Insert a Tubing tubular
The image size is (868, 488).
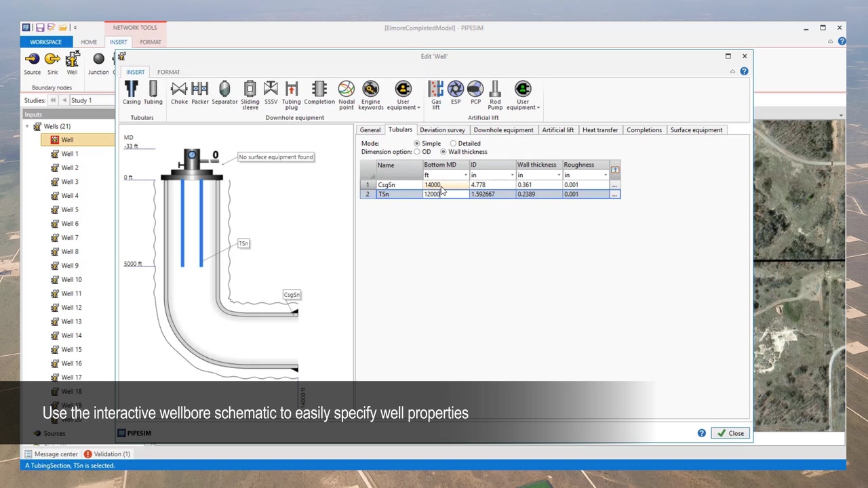tap(153, 94)
